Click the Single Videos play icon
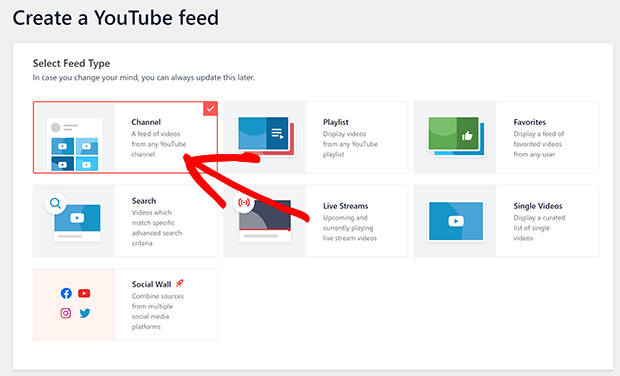This screenshot has width=620, height=376. click(456, 221)
